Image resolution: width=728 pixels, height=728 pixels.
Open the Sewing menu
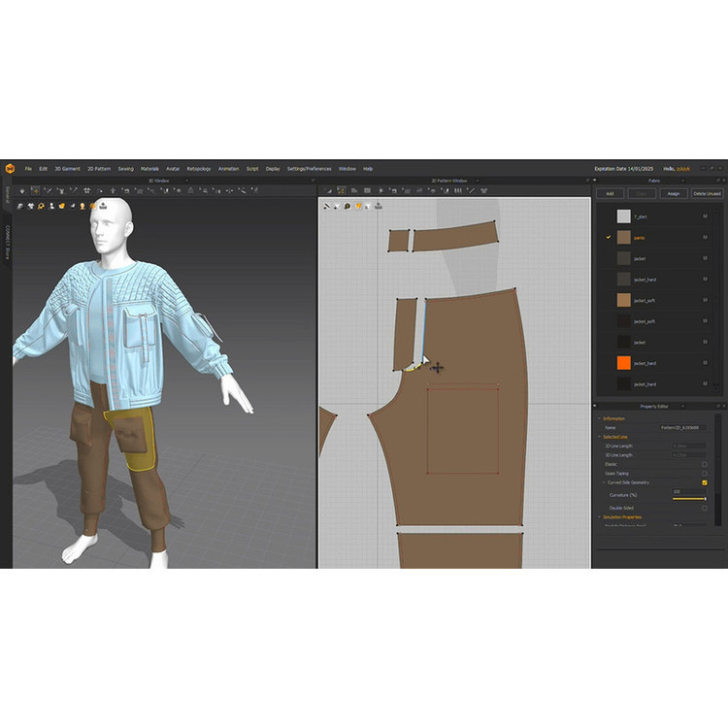click(x=125, y=169)
